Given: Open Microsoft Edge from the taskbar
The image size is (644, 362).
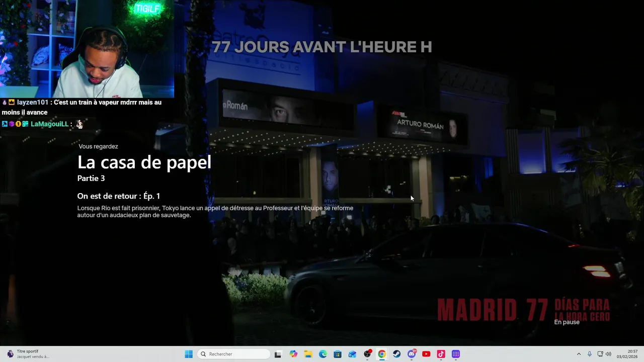Looking at the screenshot, I should point(323,354).
